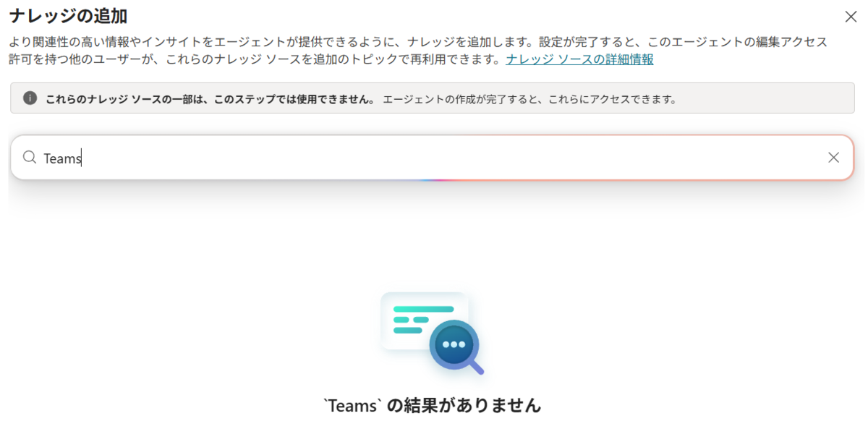
Task: Open ナレッジ ソースの詳細情報 link
Action: pyautogui.click(x=579, y=59)
